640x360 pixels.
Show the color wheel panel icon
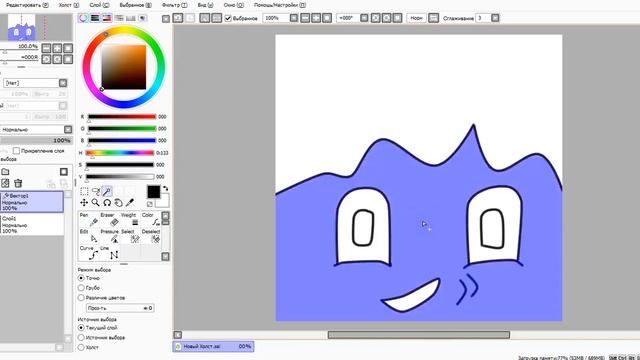[83, 18]
